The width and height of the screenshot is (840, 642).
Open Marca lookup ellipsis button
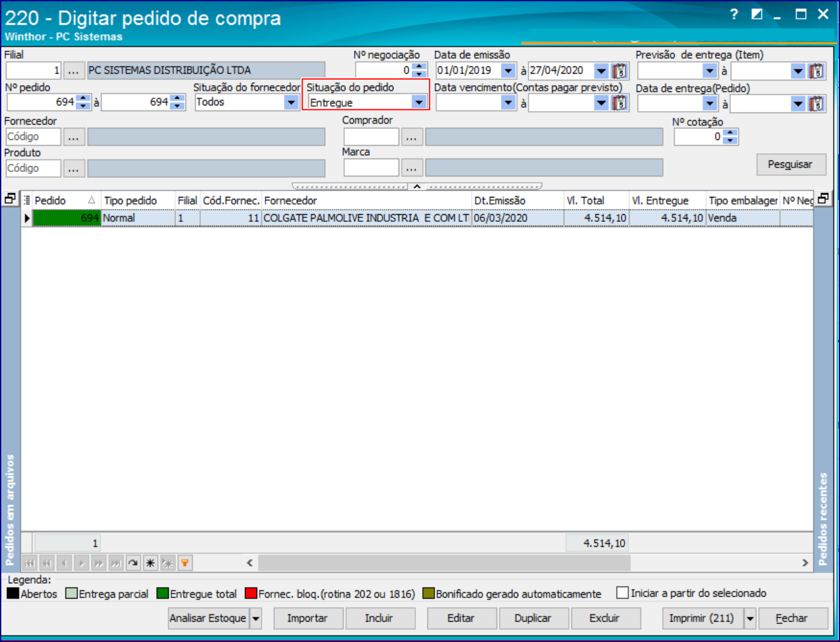[412, 168]
